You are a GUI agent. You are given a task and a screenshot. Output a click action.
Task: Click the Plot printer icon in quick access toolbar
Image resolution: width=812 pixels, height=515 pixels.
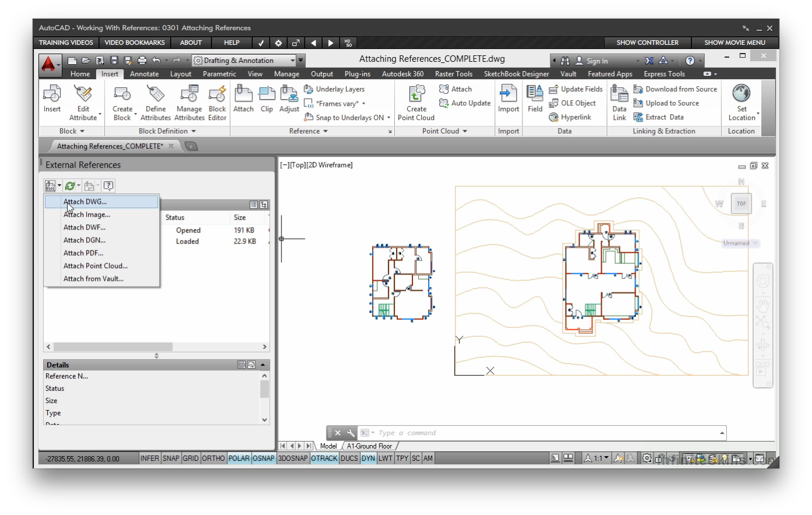(142, 60)
